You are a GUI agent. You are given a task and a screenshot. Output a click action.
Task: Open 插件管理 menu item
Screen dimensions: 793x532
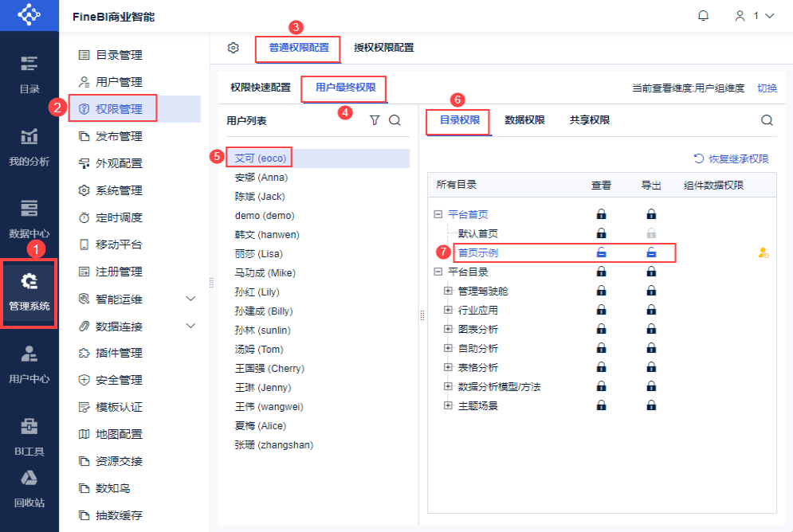pos(111,353)
